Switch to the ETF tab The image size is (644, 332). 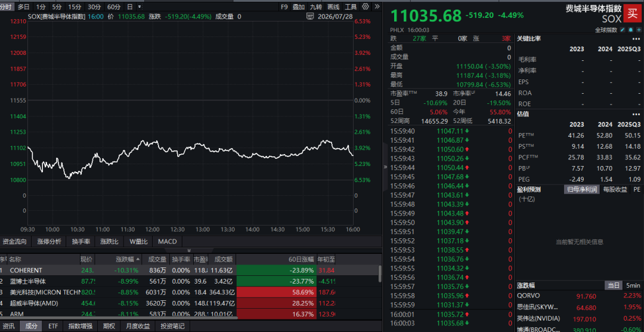tap(53, 326)
